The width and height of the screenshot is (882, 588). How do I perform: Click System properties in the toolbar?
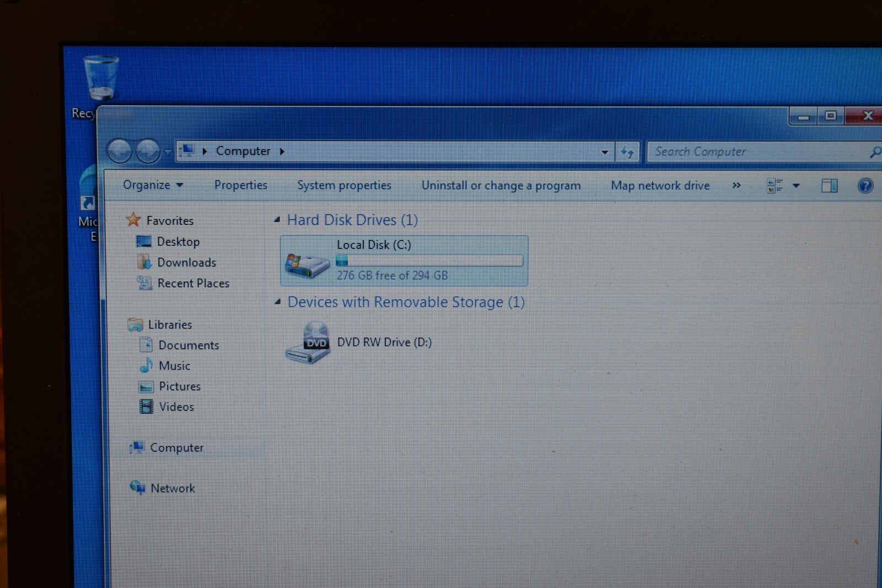[345, 185]
